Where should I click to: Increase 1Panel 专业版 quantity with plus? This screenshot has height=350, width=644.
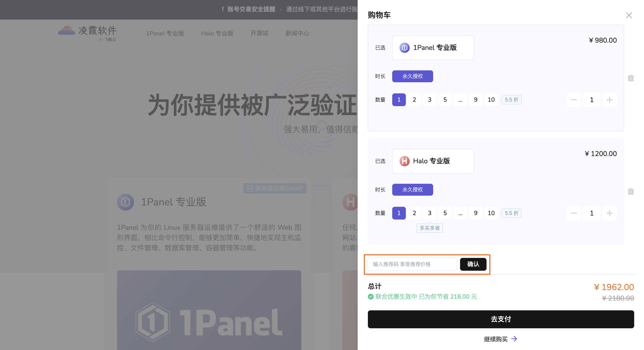pos(609,100)
